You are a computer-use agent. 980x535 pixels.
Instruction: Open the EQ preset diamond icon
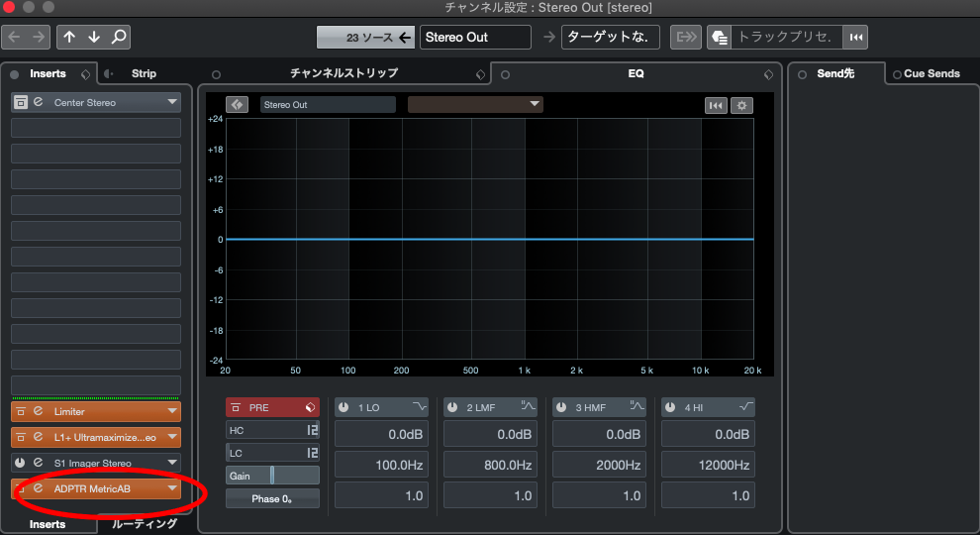coord(768,74)
